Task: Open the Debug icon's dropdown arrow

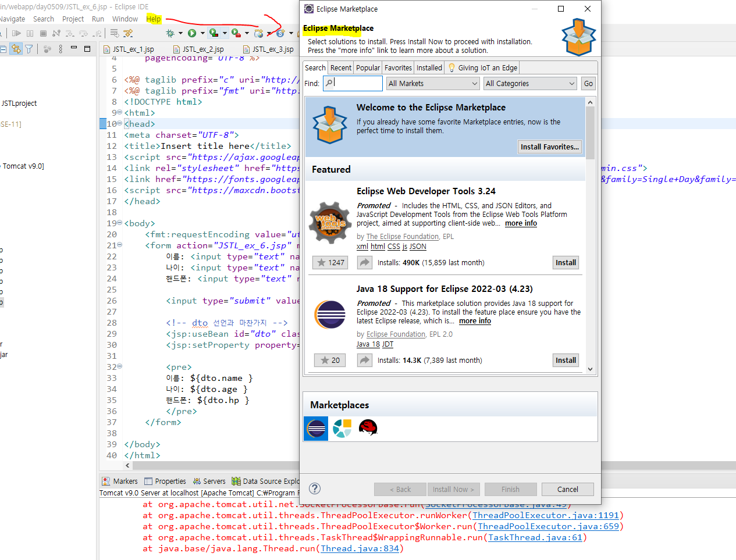Action: click(x=180, y=33)
